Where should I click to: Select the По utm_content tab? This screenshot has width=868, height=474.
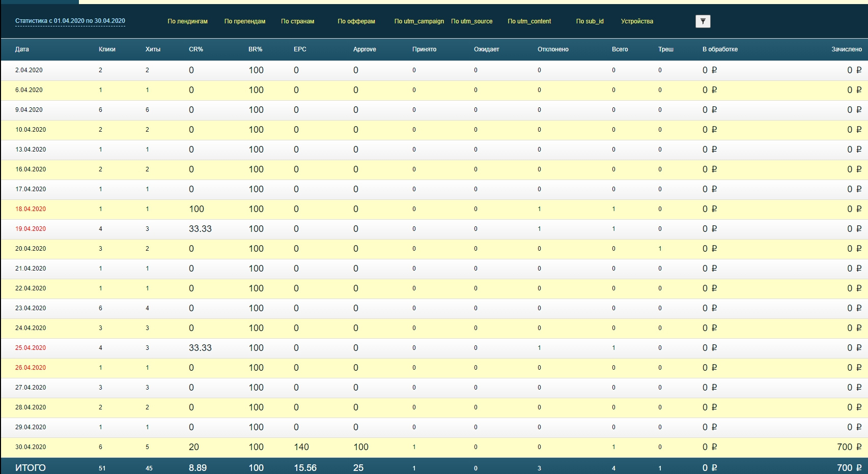point(529,21)
